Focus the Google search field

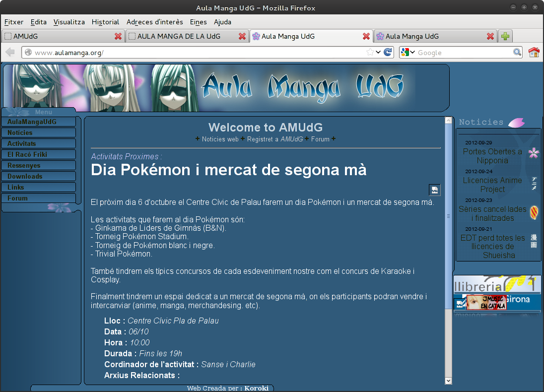464,53
